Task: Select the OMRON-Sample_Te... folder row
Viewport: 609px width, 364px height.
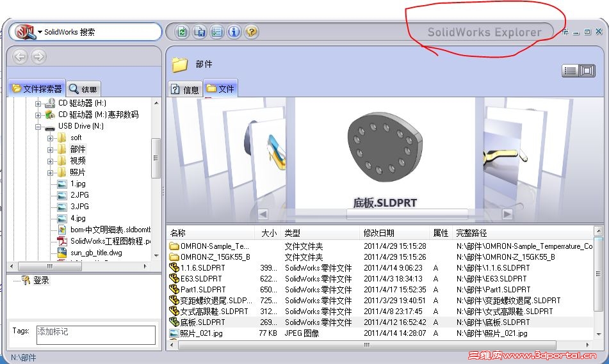Action: point(380,246)
